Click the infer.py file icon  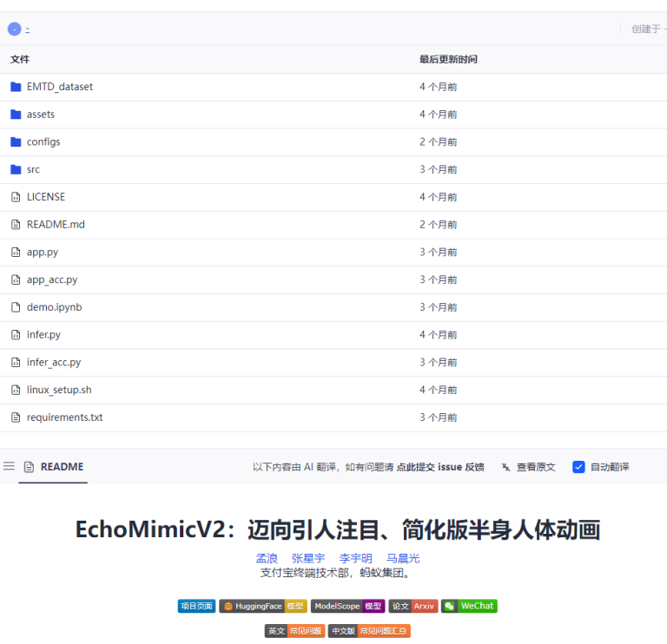16,335
